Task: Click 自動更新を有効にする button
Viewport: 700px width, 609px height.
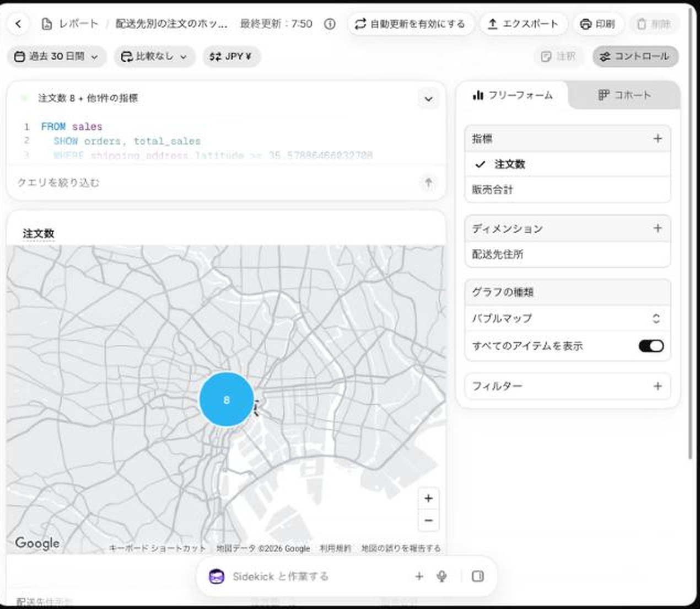Action: click(410, 24)
